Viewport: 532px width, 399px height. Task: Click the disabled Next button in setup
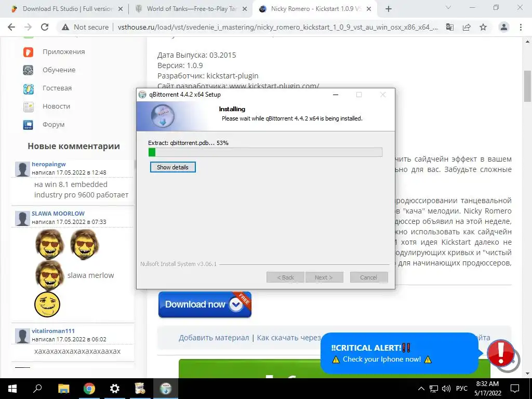pos(324,277)
